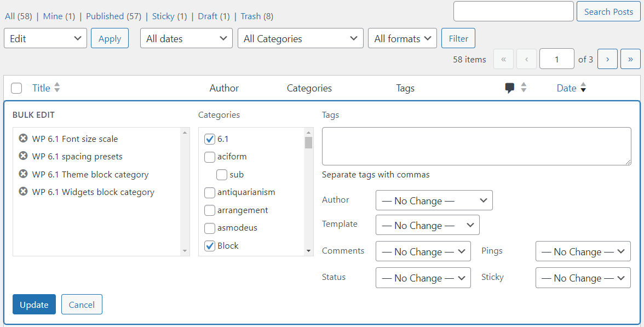Viewport: 644px width, 327px height.
Task: Select all posts with header checkbox
Action: [x=16, y=88]
